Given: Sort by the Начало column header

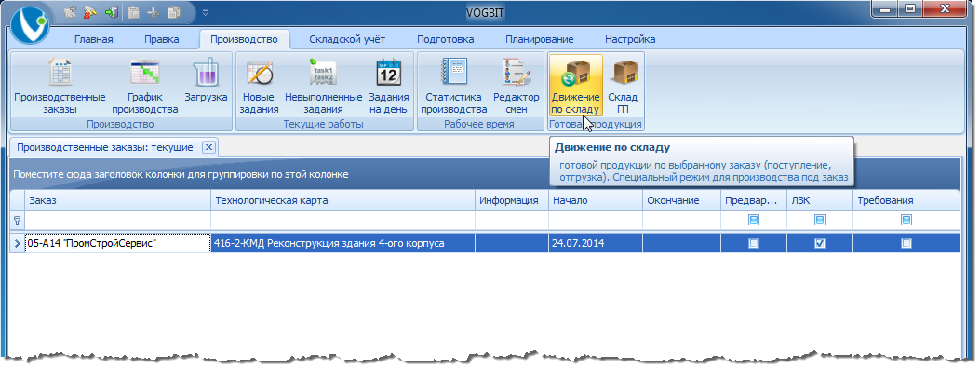Looking at the screenshot, I should tap(596, 200).
